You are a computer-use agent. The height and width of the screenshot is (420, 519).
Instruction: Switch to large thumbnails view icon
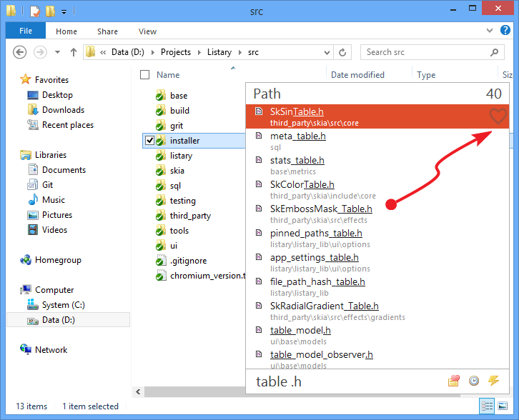[504, 406]
